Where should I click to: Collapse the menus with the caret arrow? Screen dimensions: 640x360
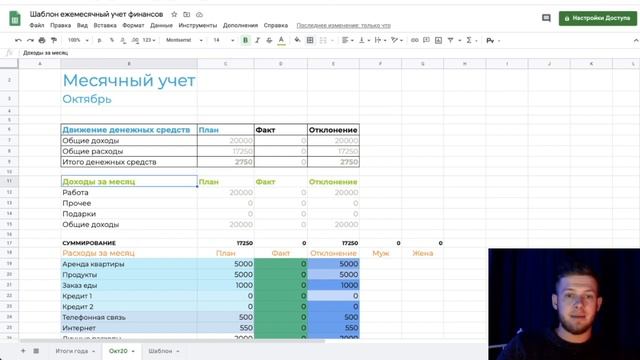[x=636, y=40]
